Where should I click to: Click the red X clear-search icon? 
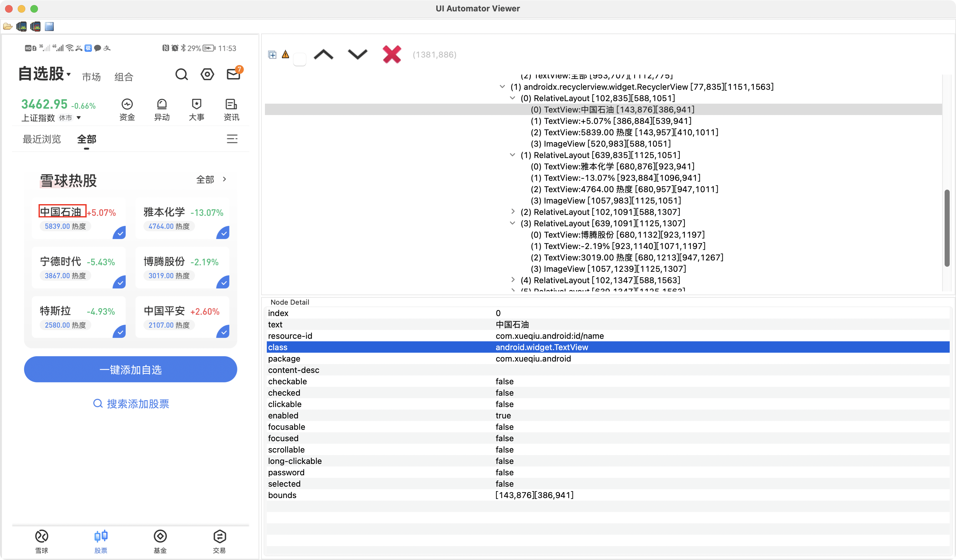click(391, 54)
